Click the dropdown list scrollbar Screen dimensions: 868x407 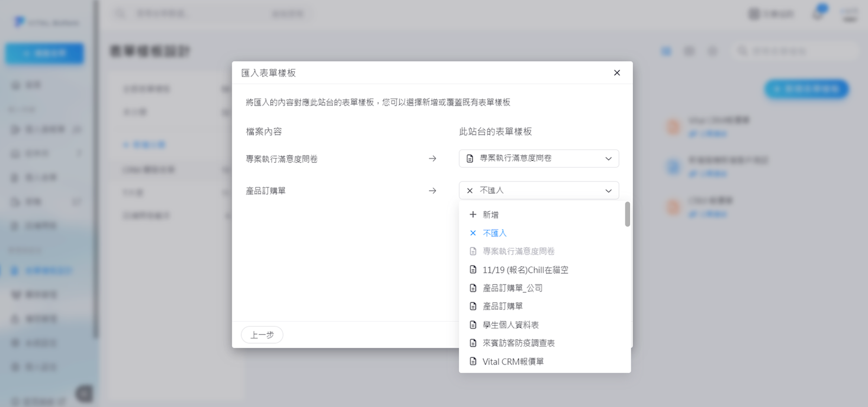[x=627, y=214]
